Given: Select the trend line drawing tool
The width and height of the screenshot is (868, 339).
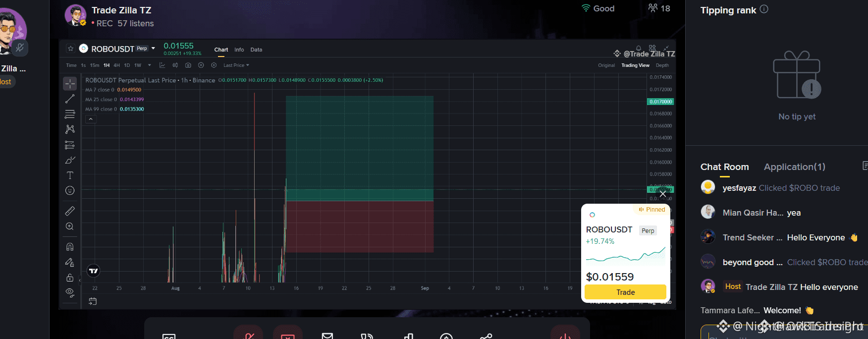Looking at the screenshot, I should pos(70,99).
